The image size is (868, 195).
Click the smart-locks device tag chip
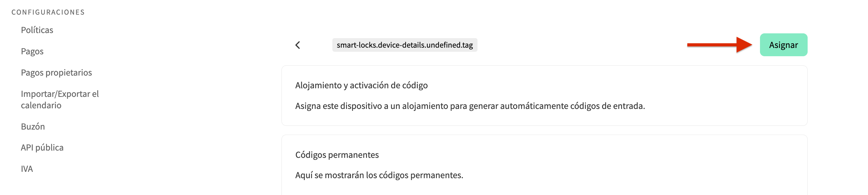[405, 44]
